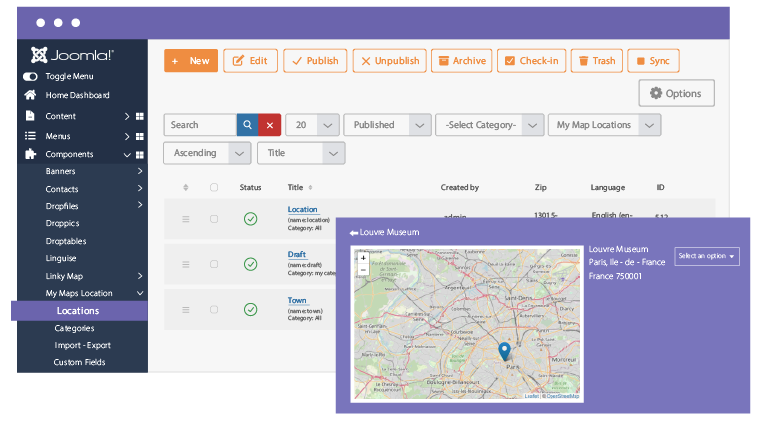The width and height of the screenshot is (761, 421).
Task: Open Categories in the sidebar menu
Action: point(75,328)
